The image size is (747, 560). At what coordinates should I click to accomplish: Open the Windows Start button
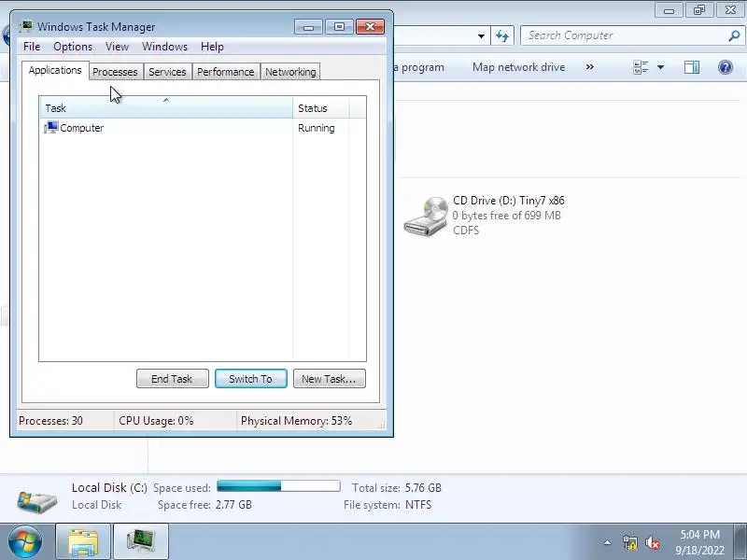(25, 542)
